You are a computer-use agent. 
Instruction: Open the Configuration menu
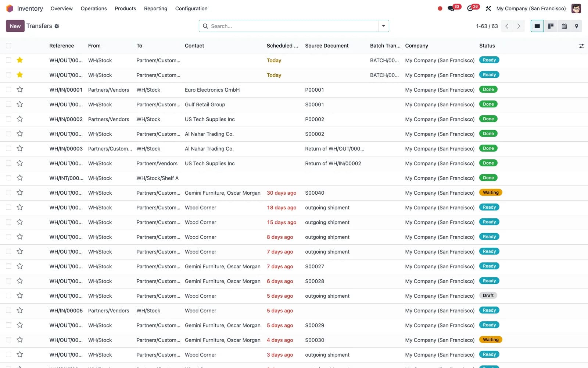coord(191,8)
